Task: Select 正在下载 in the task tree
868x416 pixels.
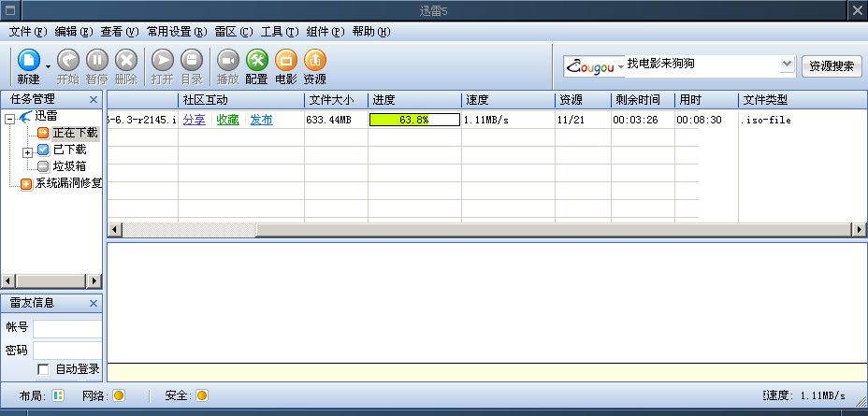Action: click(75, 133)
